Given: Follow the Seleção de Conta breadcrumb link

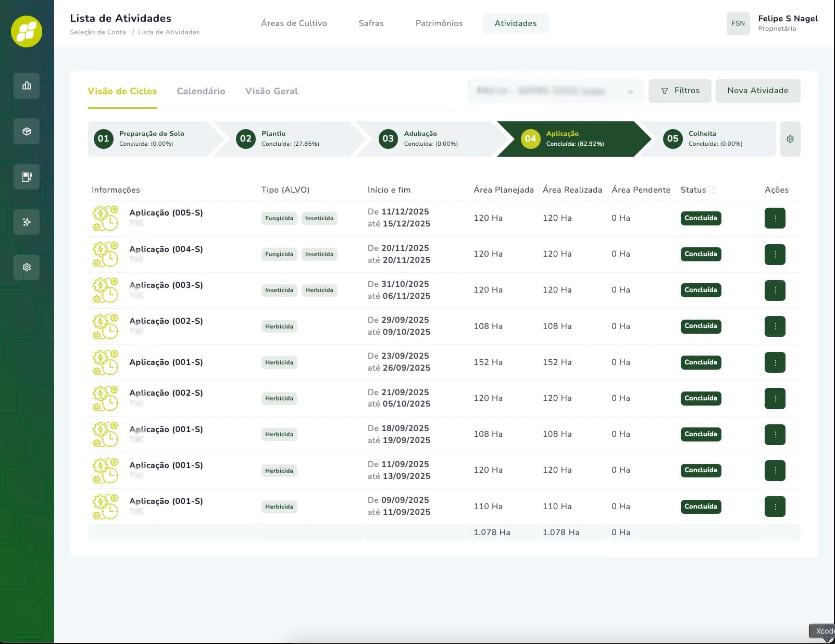Looking at the screenshot, I should click(x=98, y=32).
